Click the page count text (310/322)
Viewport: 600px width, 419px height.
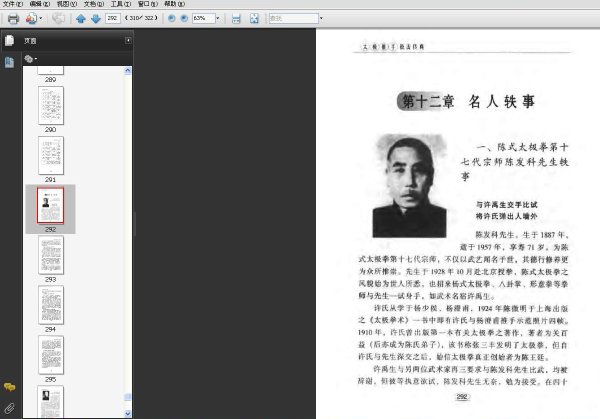141,18
